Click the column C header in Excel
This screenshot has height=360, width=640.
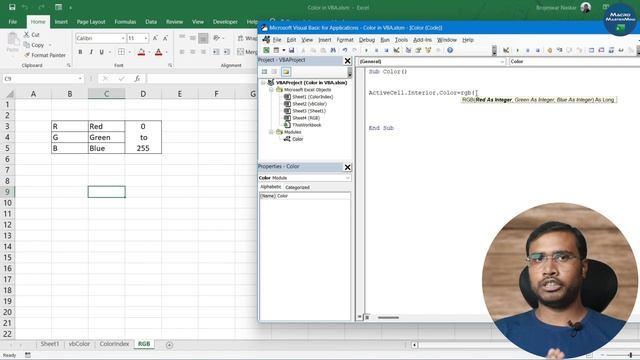107,94
